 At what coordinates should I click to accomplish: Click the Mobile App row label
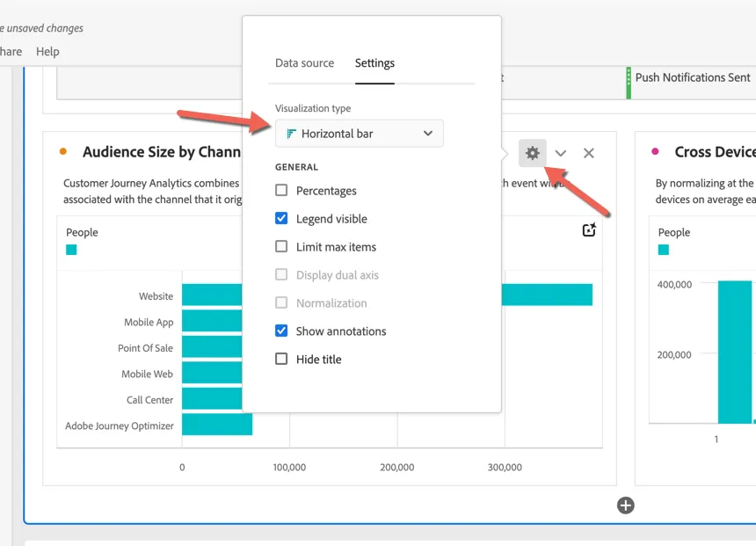click(149, 322)
